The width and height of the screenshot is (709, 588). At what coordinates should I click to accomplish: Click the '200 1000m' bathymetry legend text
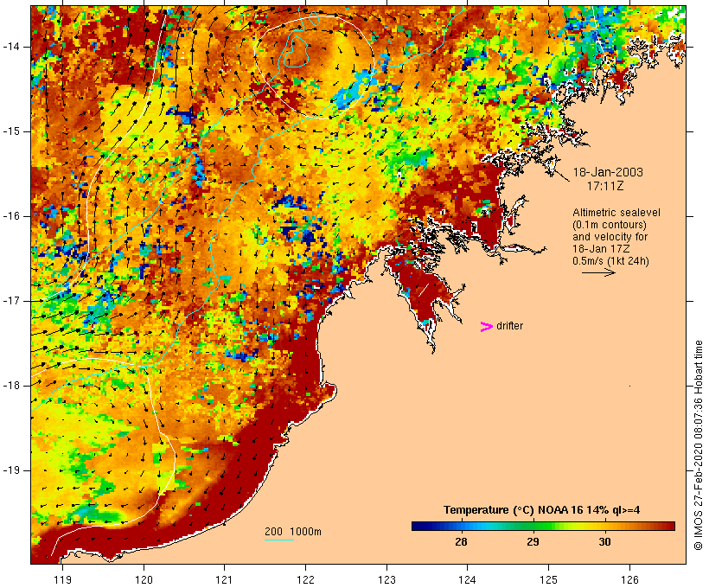click(293, 532)
